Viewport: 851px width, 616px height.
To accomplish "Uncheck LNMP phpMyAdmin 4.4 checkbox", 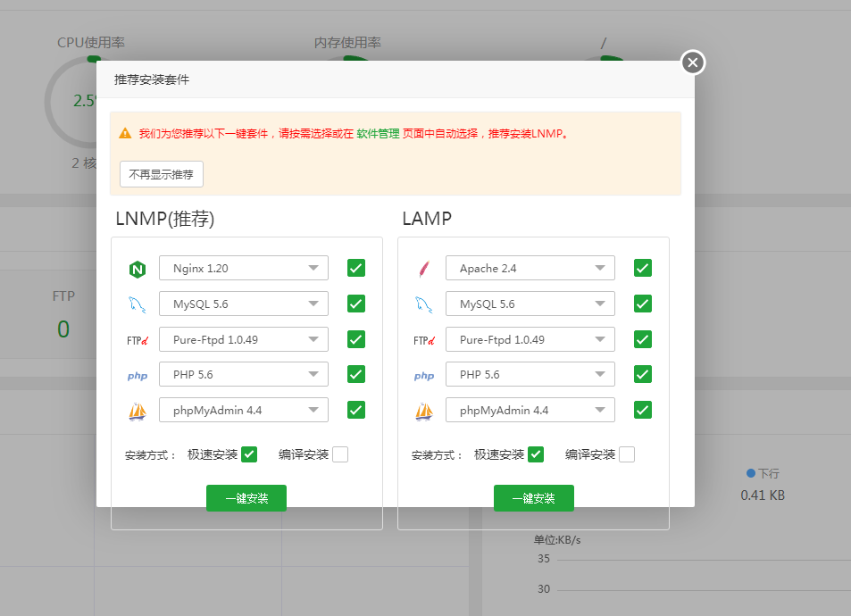I will [356, 410].
